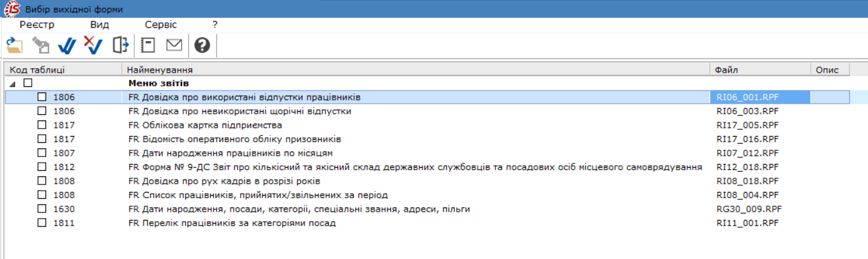Sort by the Найменування column header
The width and height of the screenshot is (868, 259).
click(415, 70)
